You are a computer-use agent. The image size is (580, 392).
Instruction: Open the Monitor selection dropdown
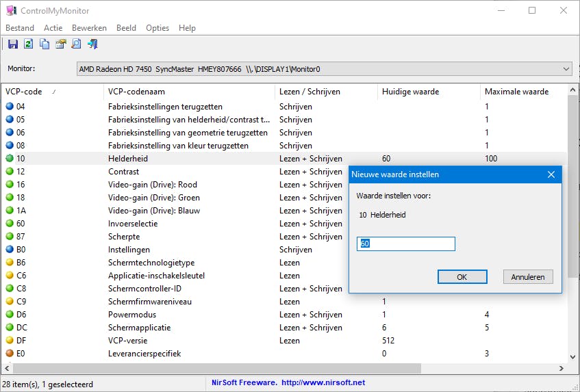566,69
